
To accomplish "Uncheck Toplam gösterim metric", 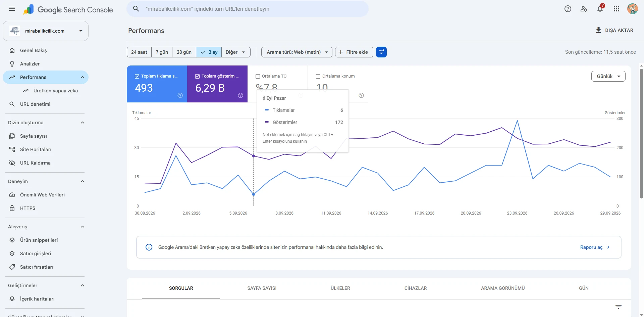I will [x=197, y=76].
